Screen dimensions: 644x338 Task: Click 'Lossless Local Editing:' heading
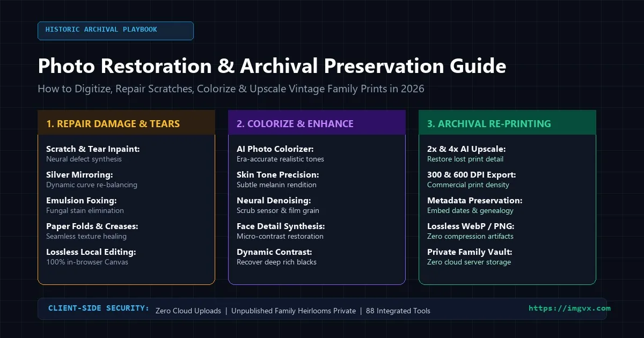click(91, 252)
